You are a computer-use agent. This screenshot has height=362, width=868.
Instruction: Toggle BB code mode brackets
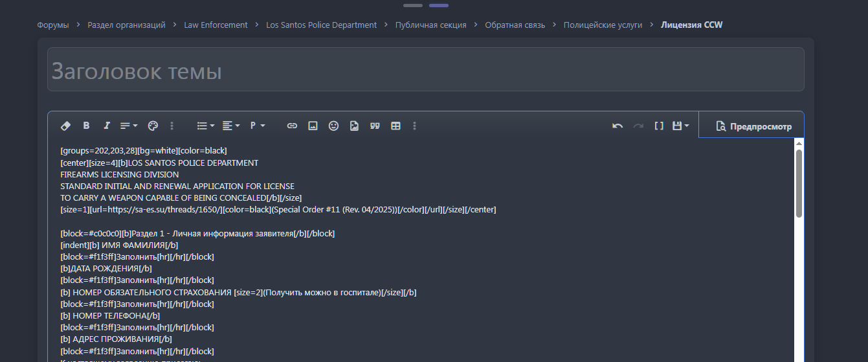(x=659, y=126)
